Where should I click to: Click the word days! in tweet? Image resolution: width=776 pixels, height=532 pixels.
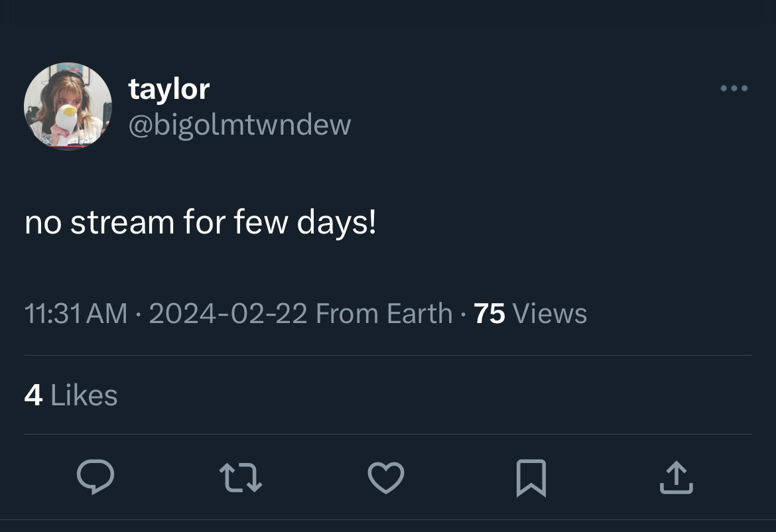point(336,222)
